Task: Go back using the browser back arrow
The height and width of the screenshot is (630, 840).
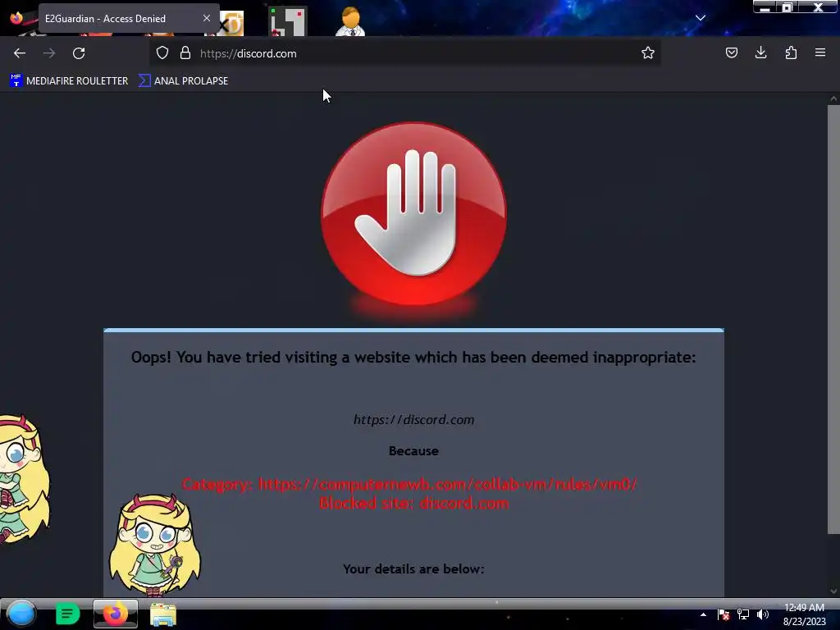Action: coord(20,53)
